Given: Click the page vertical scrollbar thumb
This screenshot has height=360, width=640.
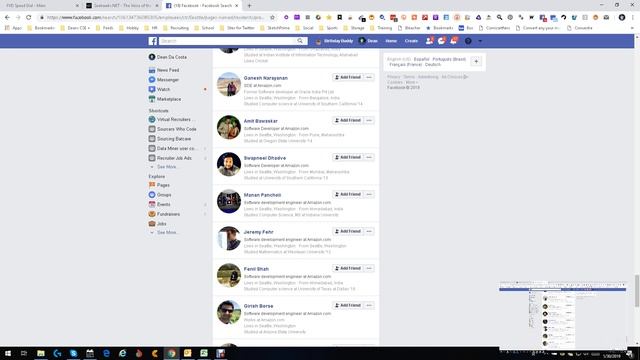Looking at the screenshot, I should [637, 291].
